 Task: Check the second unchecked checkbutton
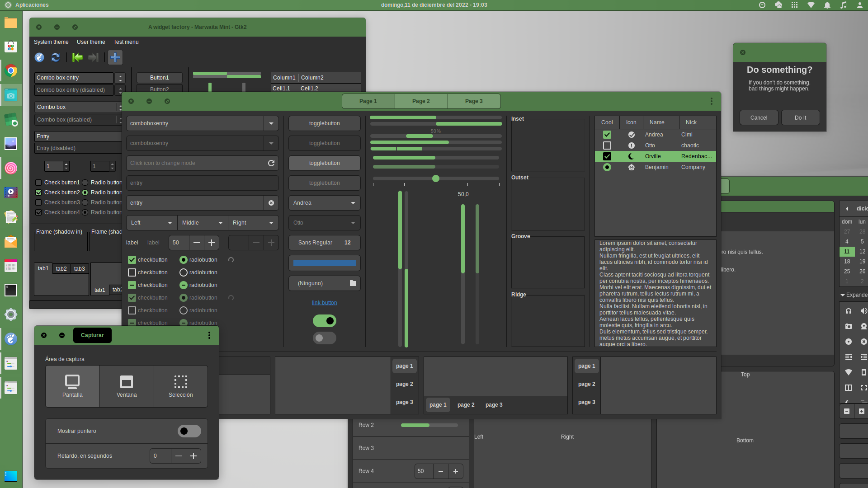(132, 310)
